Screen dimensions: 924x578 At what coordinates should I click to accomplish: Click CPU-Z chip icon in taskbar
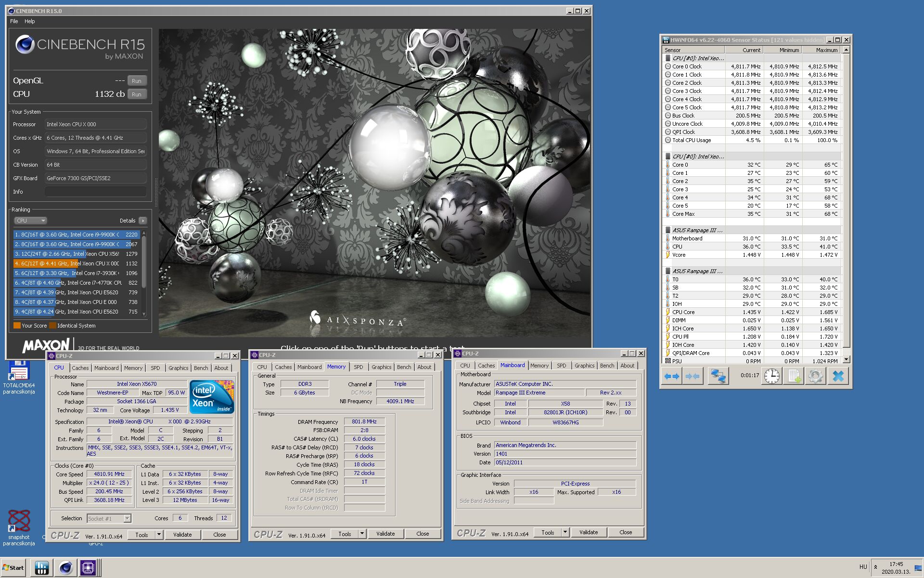tap(88, 568)
